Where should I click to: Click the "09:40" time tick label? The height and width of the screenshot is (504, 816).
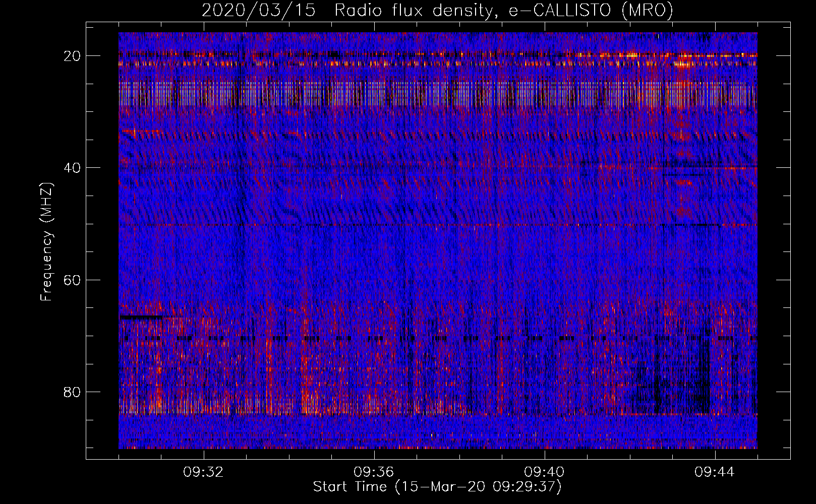pos(544,472)
